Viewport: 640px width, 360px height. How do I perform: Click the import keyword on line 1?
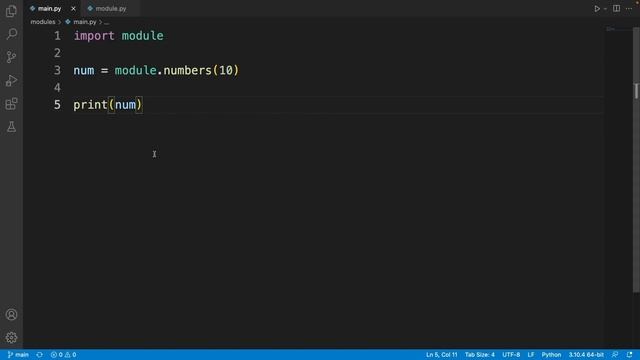click(94, 36)
